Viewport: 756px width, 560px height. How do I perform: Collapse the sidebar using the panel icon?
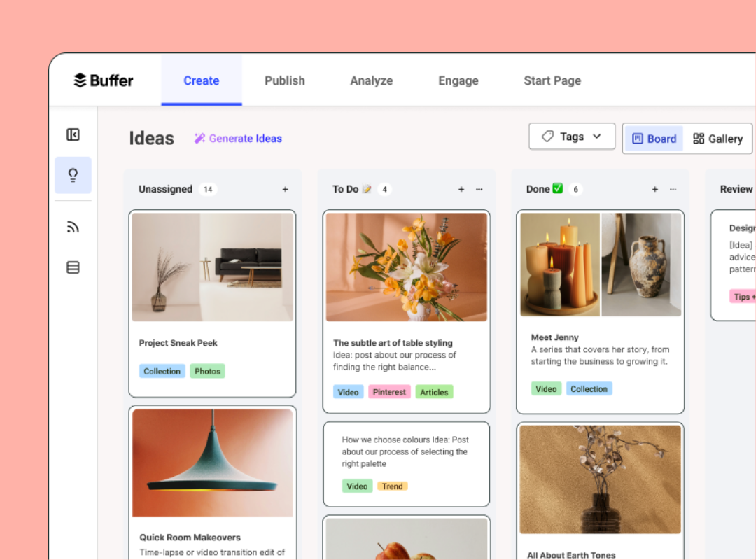(x=73, y=134)
